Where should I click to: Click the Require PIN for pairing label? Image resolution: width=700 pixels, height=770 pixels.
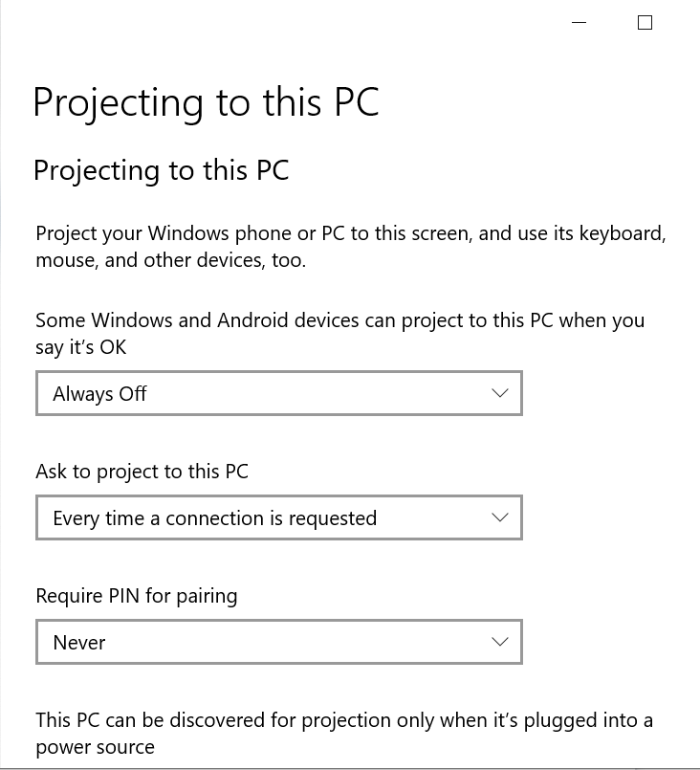137,596
